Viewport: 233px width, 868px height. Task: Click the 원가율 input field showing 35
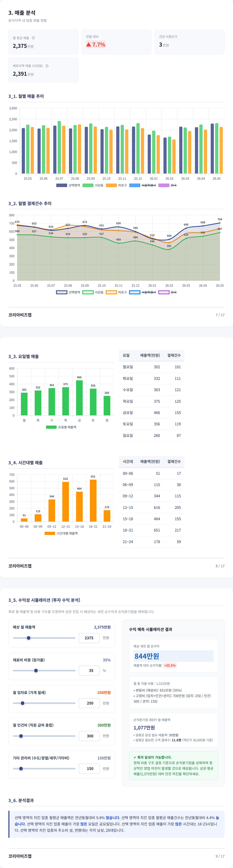(x=89, y=671)
